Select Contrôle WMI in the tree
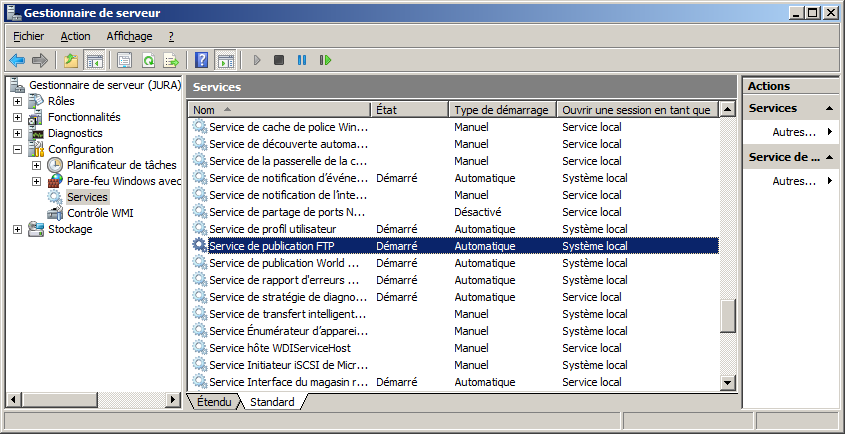Viewport: 845px width, 434px height. (99, 213)
